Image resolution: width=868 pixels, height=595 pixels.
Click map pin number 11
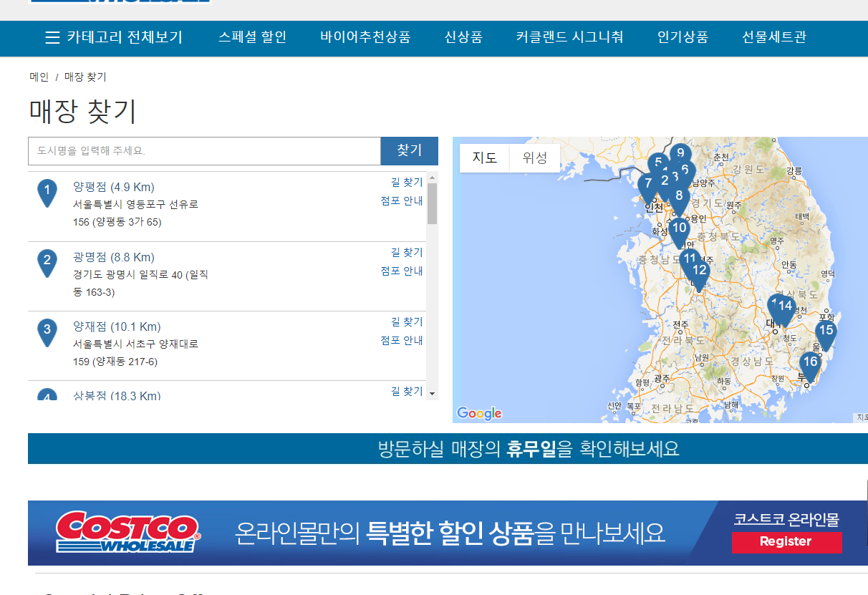pyautogui.click(x=688, y=258)
